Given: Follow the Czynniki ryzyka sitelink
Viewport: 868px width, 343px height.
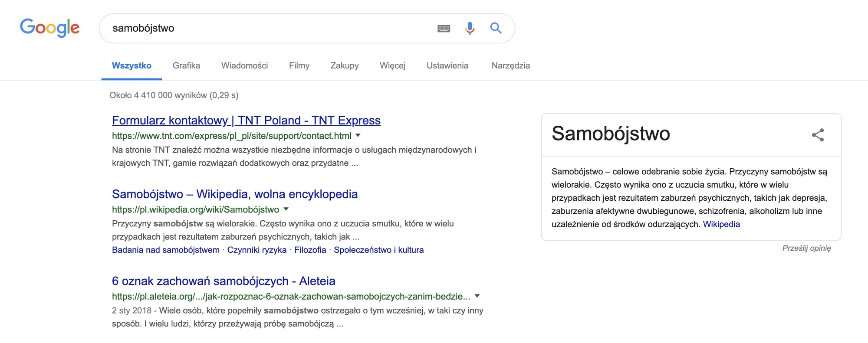Looking at the screenshot, I should coord(257,250).
